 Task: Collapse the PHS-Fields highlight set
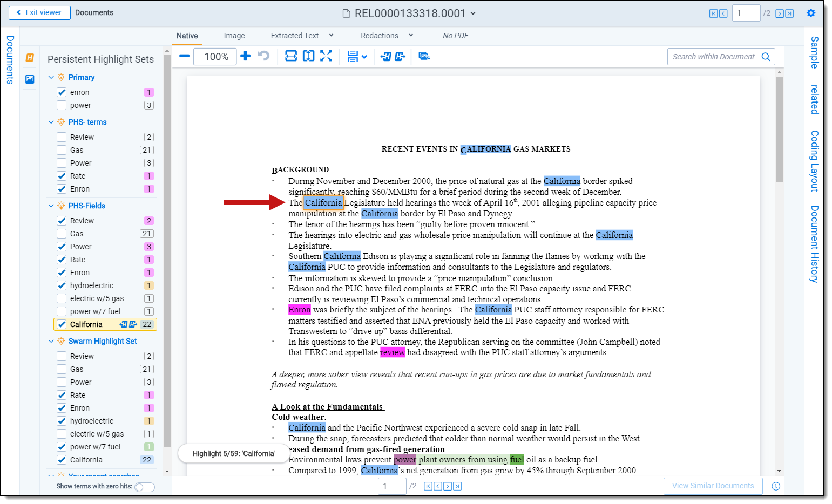coord(51,206)
